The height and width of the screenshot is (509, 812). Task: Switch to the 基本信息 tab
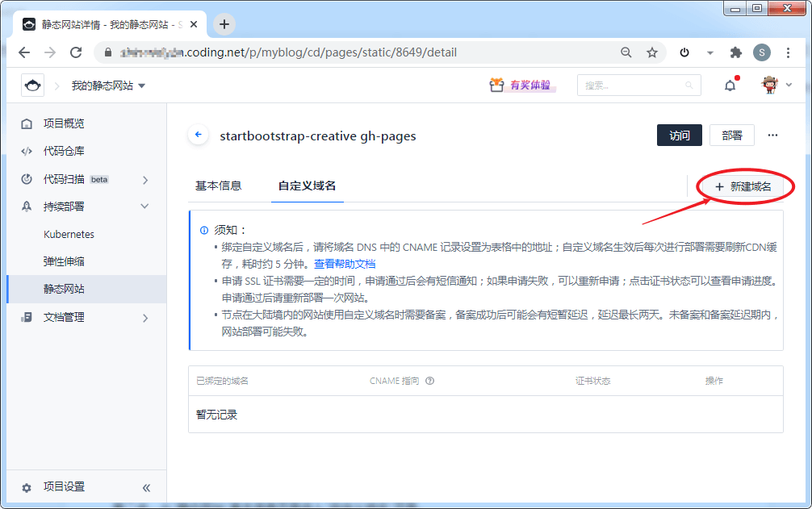218,186
